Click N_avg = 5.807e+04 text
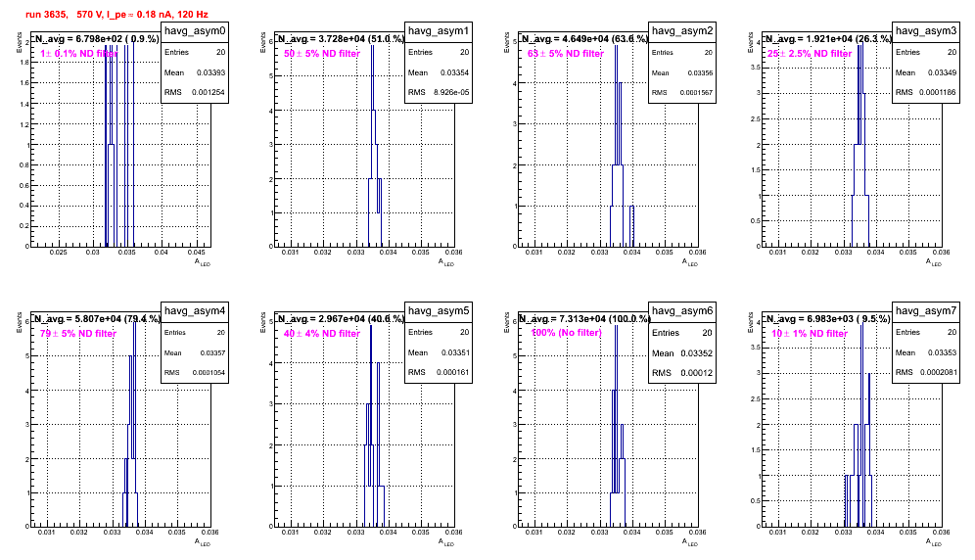The image size is (975, 560). 96,318
